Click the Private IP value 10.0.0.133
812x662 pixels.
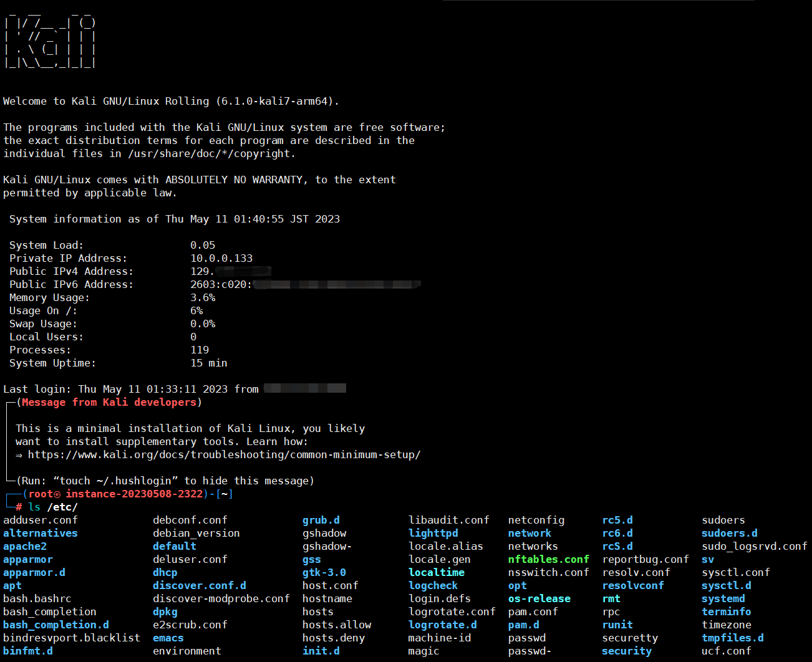(221, 258)
